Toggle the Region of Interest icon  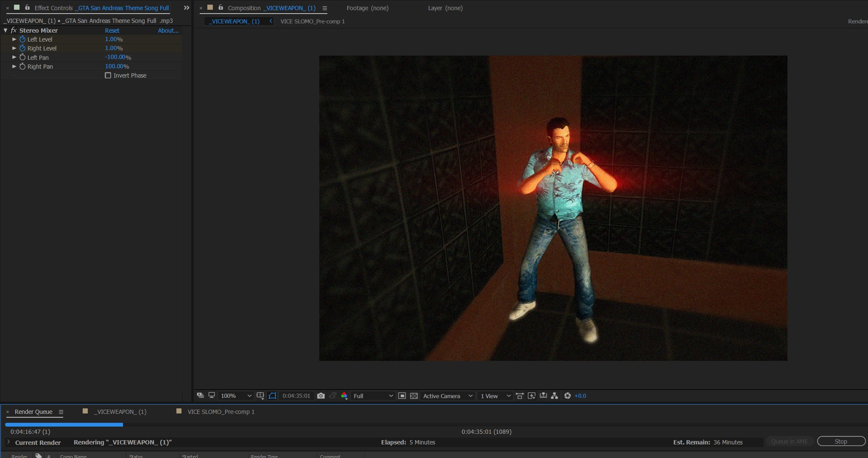pyautogui.click(x=402, y=396)
